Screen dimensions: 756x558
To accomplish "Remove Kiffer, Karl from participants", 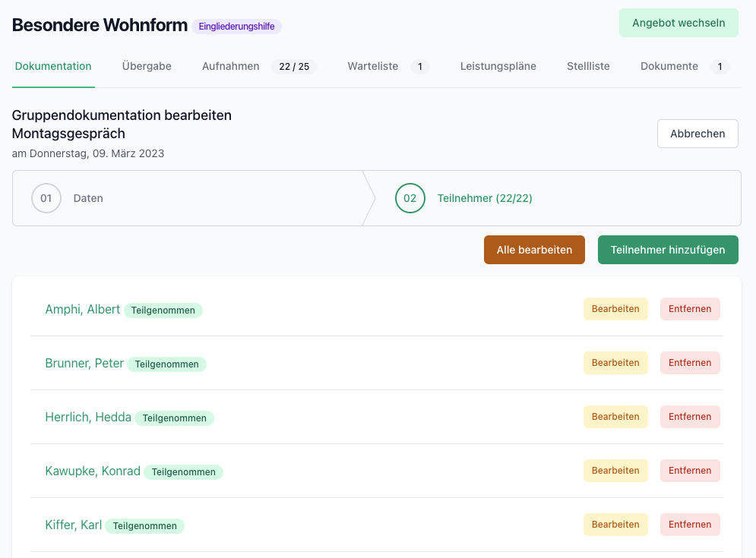I will tap(690, 525).
